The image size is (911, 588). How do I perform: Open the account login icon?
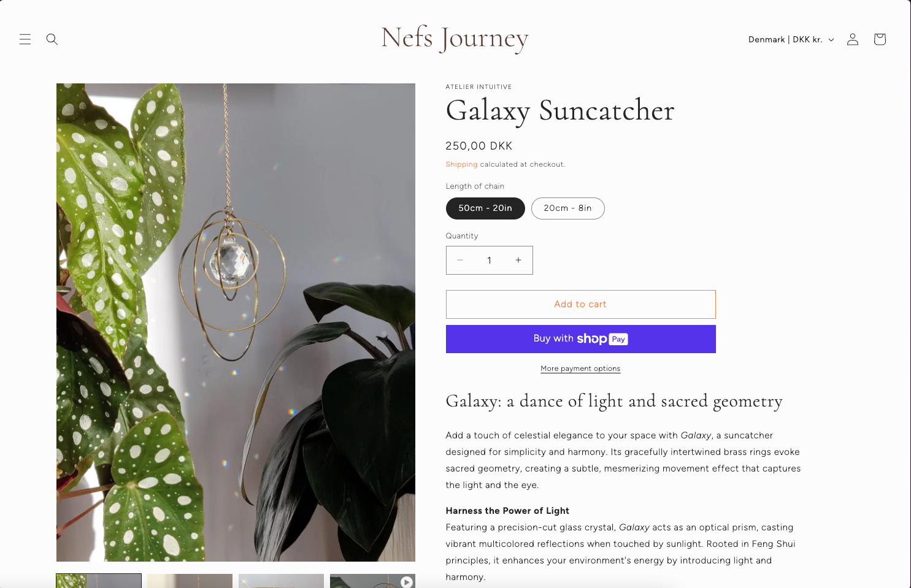853,39
